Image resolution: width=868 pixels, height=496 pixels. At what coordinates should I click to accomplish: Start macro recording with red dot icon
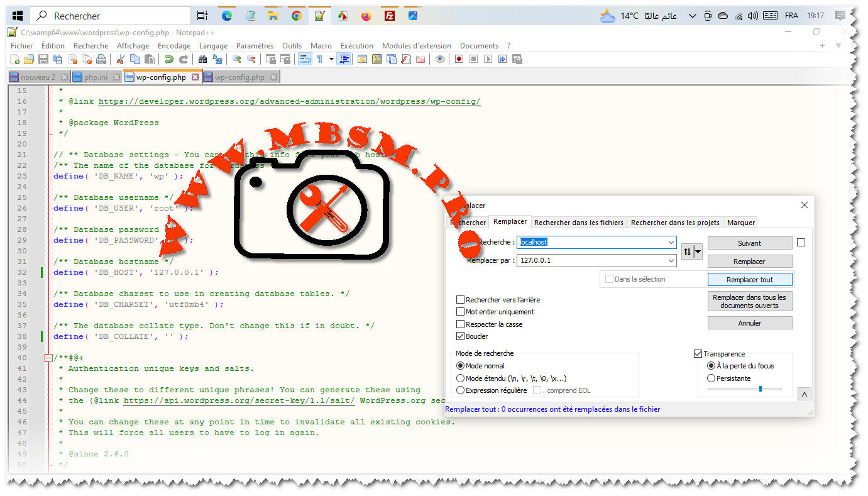tap(459, 59)
